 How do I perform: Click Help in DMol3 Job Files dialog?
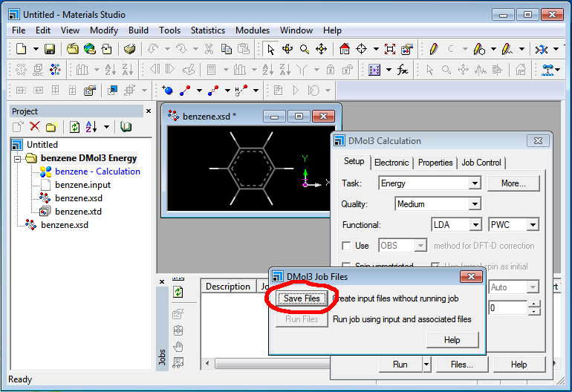pos(452,340)
